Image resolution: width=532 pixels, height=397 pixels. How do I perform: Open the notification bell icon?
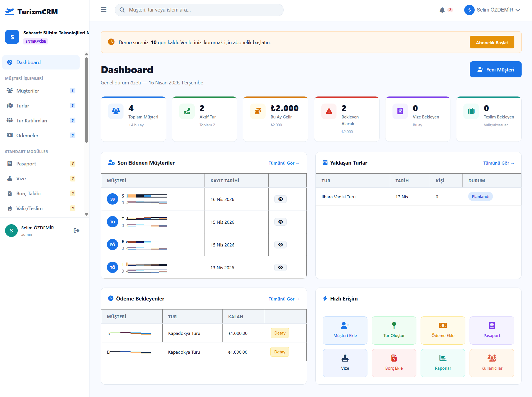point(442,10)
